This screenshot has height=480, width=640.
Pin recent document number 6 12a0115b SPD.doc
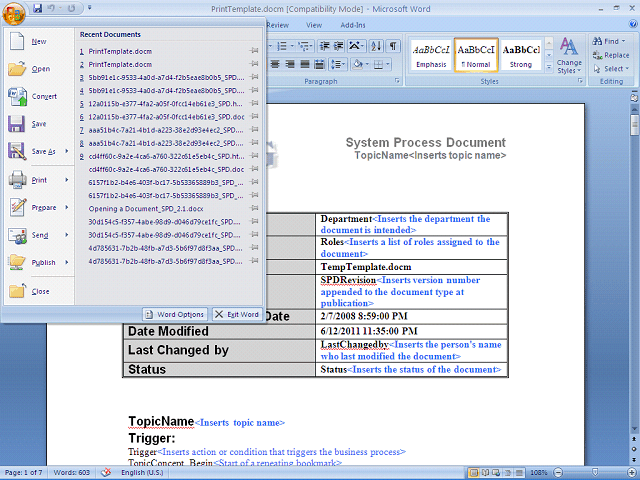coord(254,116)
